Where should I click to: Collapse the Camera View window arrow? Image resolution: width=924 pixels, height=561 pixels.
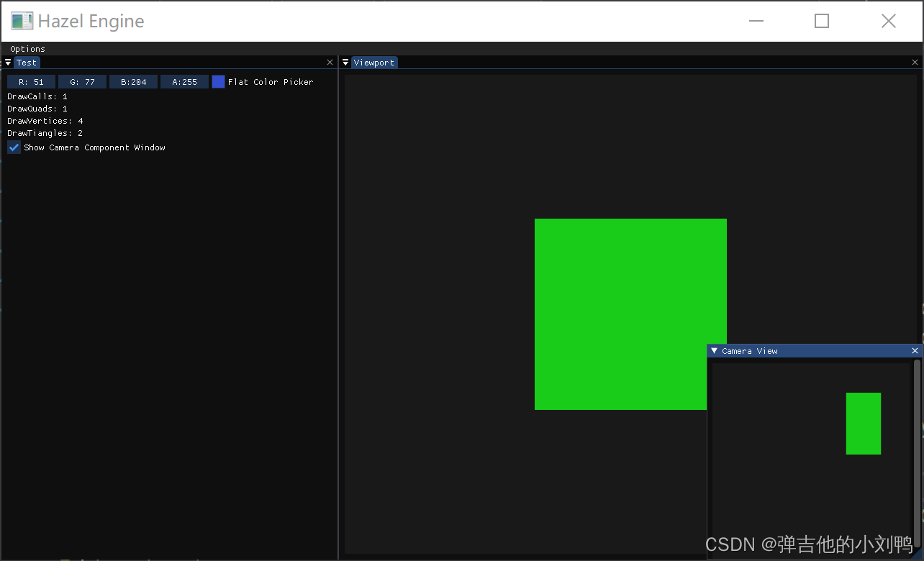(x=714, y=351)
